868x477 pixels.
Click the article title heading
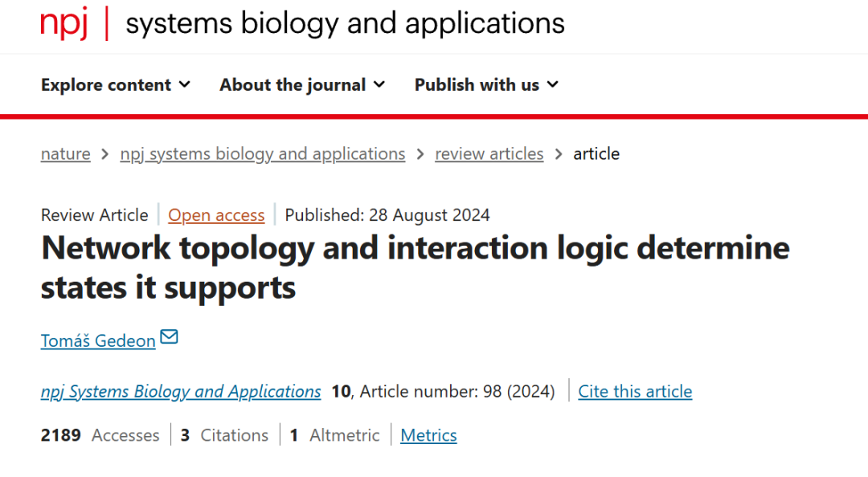click(x=415, y=267)
